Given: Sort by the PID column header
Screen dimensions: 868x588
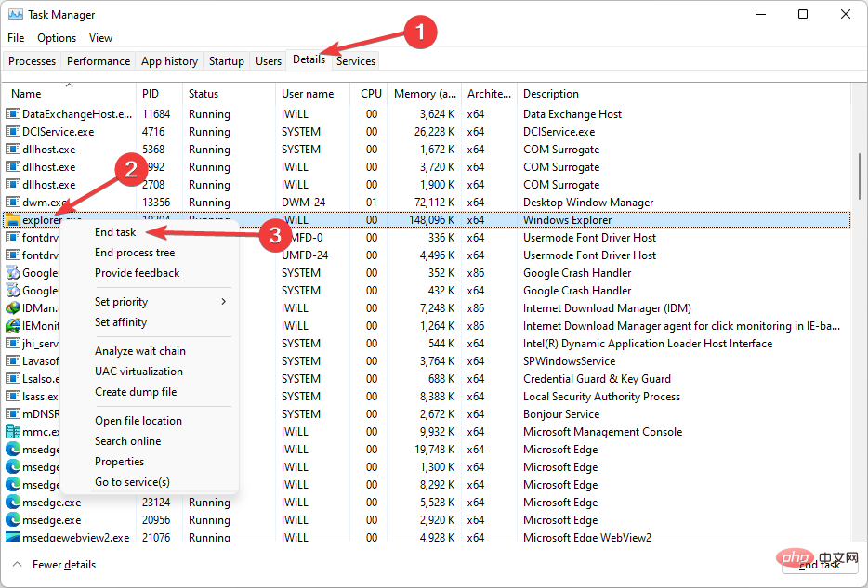Looking at the screenshot, I should point(160,94).
